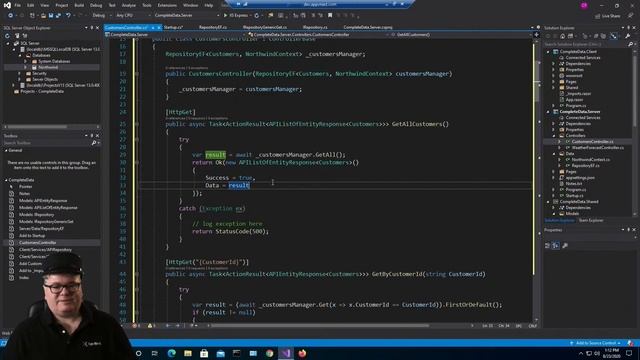Collapse the CompleteData toolbox group

click(6, 180)
